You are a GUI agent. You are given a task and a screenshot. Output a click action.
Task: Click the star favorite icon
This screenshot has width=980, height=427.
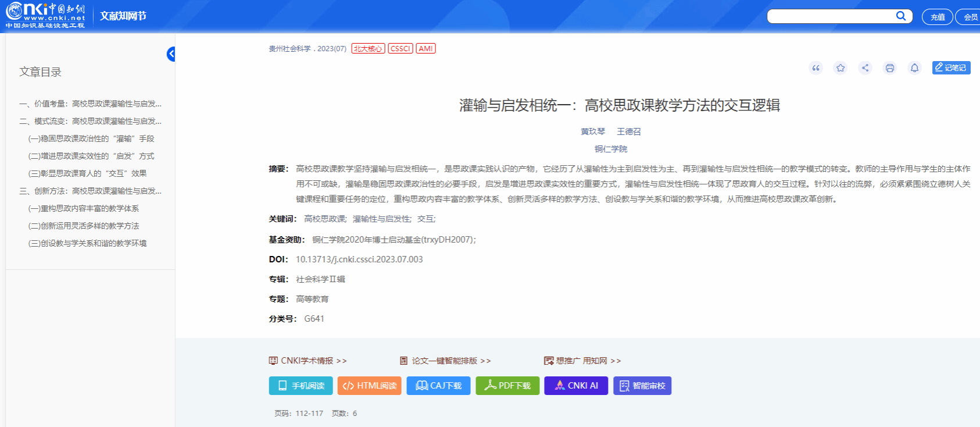click(x=840, y=68)
